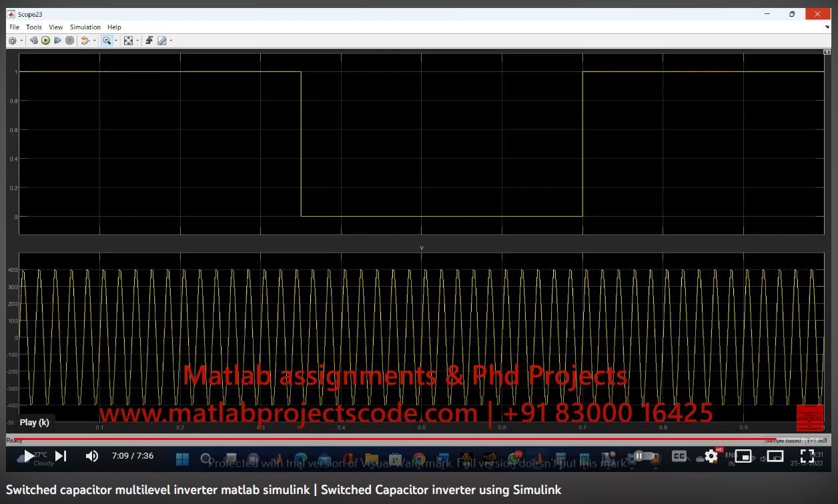Click the Cursor Measurements ruler icon

(x=161, y=41)
